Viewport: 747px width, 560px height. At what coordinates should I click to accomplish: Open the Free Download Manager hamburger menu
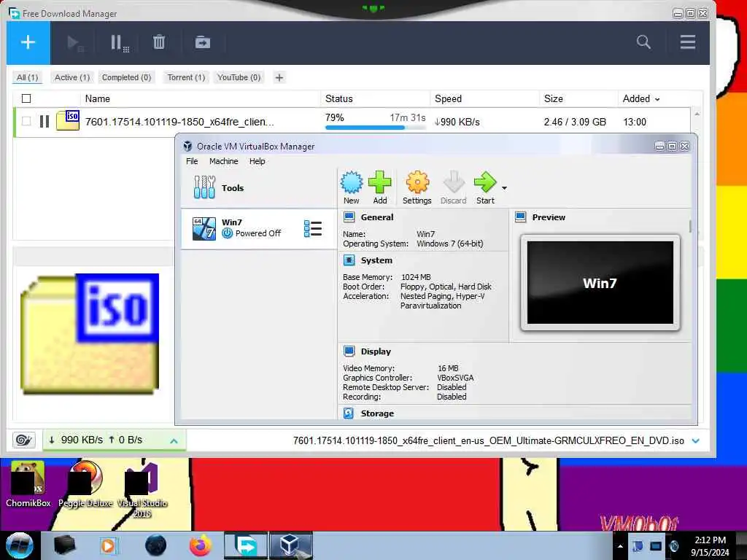(687, 42)
